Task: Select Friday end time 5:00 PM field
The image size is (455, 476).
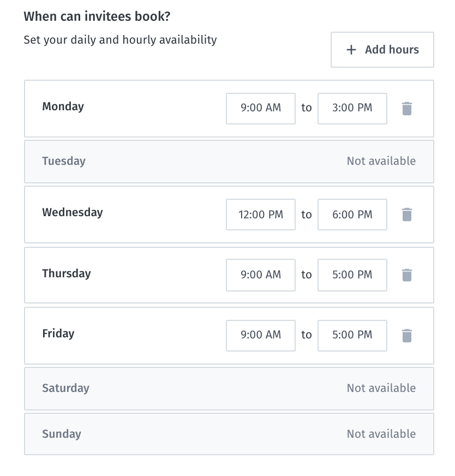Action: click(352, 335)
